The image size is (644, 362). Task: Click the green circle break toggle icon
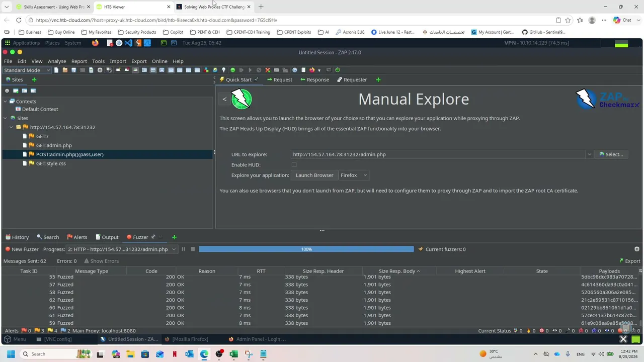[232, 70]
